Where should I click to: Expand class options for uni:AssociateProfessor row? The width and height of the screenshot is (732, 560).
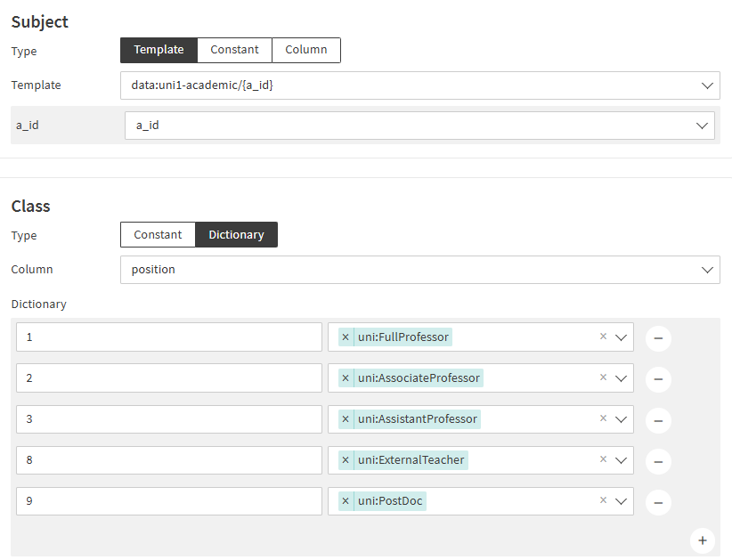pos(622,378)
